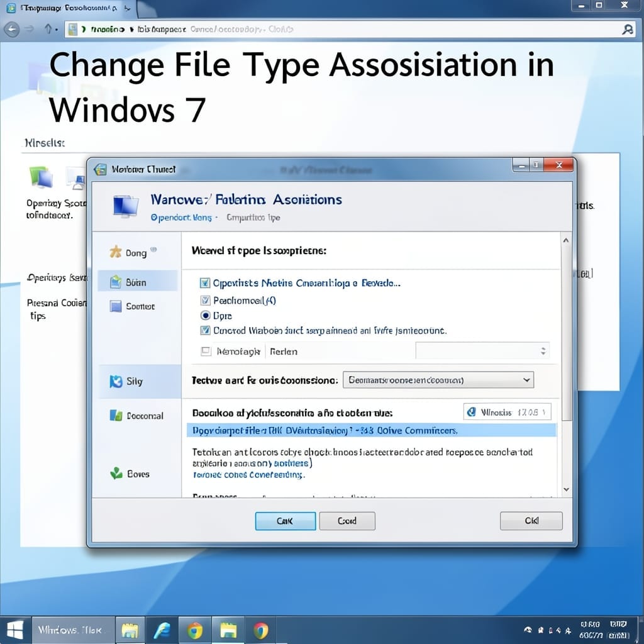
Task: Click the green folder icon in the address bar
Action: [x=73, y=29]
